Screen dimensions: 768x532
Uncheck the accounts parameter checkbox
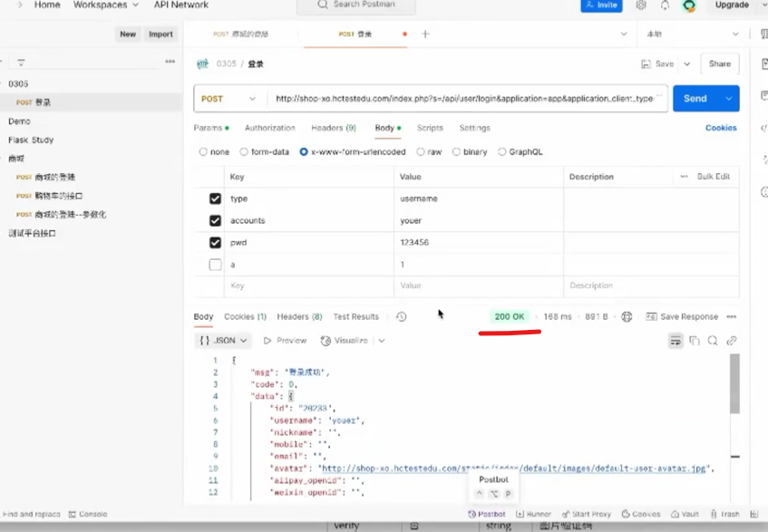point(215,221)
